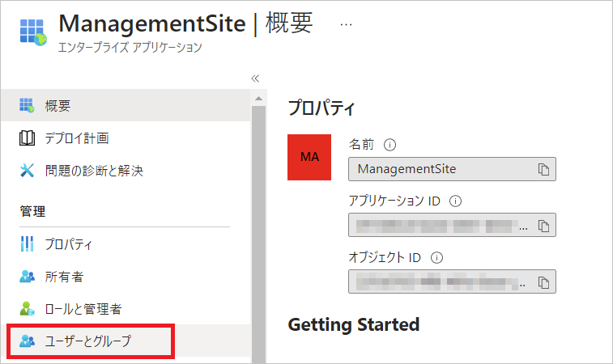Copy the オブジェクト ID value

pyautogui.click(x=543, y=282)
